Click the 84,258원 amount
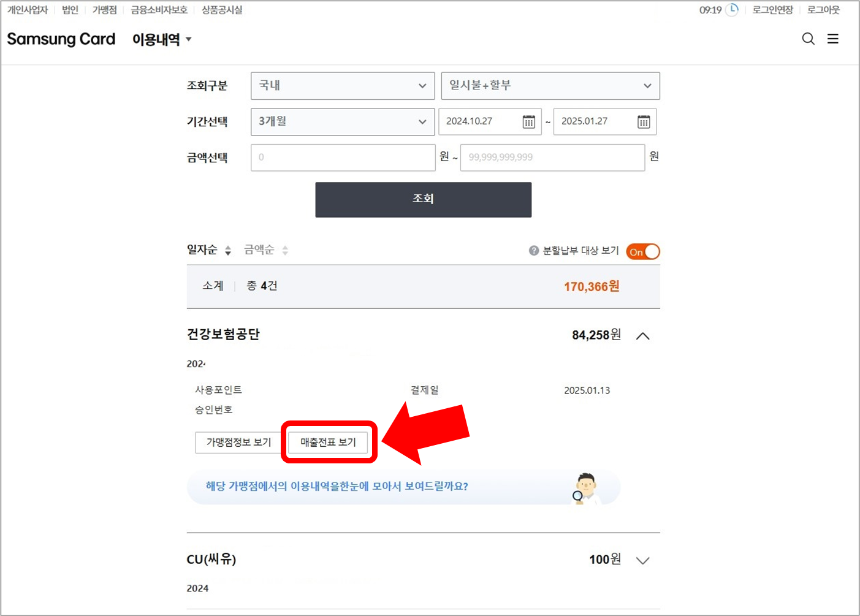Screen dimensions: 860x616 [x=596, y=335]
